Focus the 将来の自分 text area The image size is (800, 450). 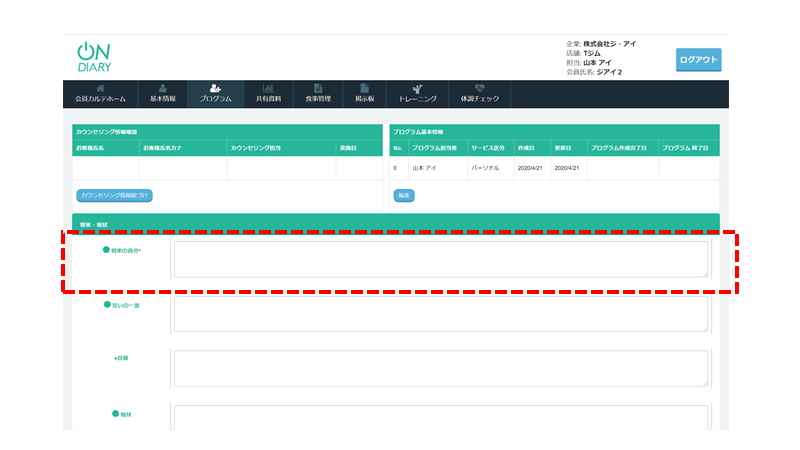point(440,259)
